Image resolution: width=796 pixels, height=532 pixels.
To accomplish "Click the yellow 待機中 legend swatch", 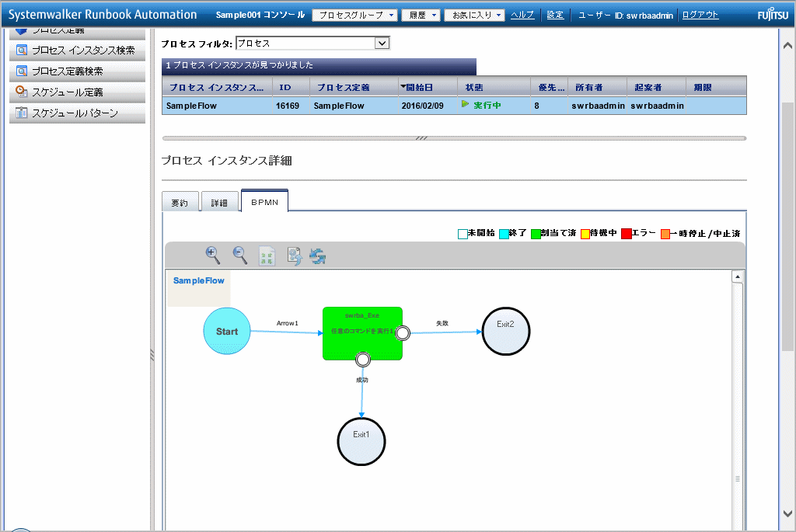I will [585, 234].
